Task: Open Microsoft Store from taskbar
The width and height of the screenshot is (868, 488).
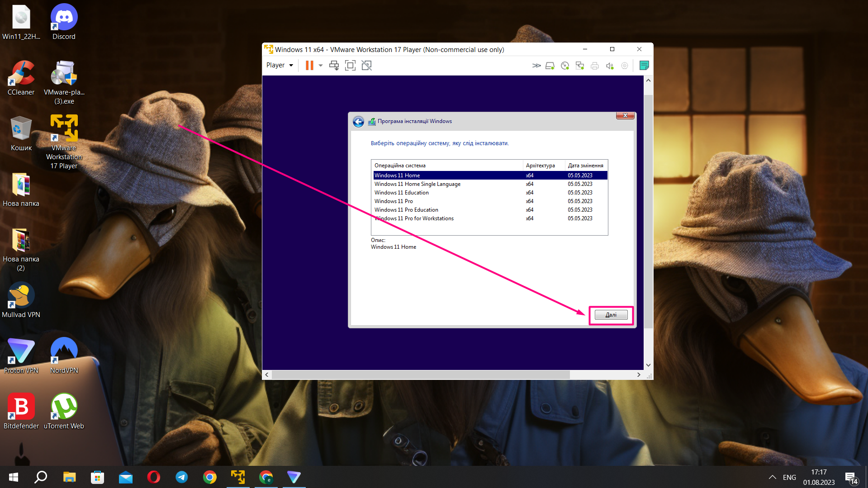Action: coord(97,477)
